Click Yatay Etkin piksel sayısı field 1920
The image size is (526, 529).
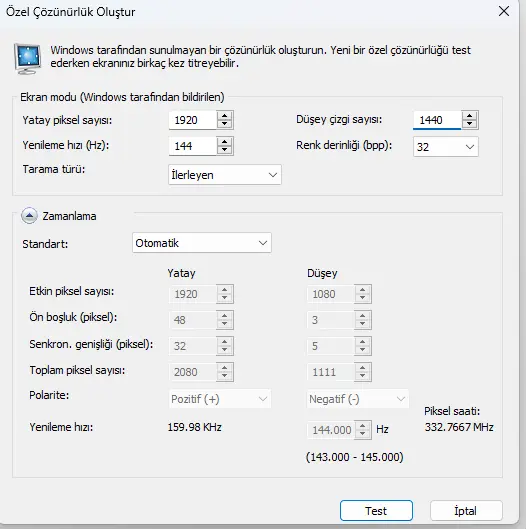click(x=192, y=294)
